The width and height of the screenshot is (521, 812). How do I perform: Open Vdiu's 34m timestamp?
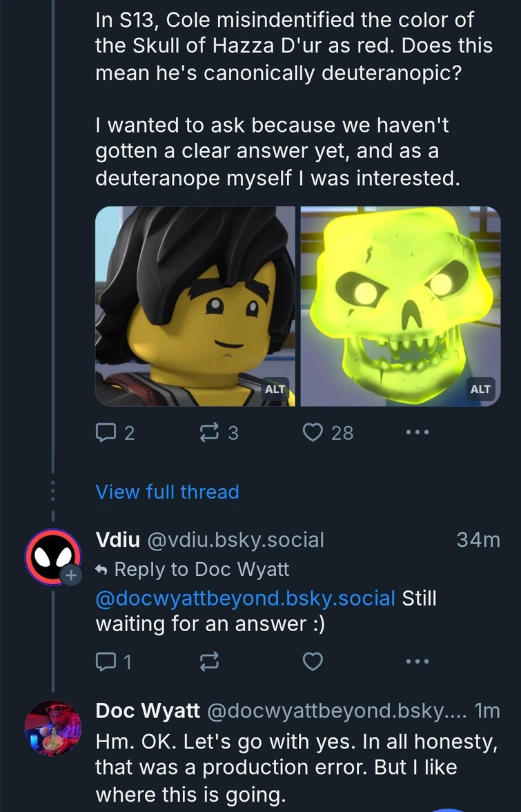point(478,539)
